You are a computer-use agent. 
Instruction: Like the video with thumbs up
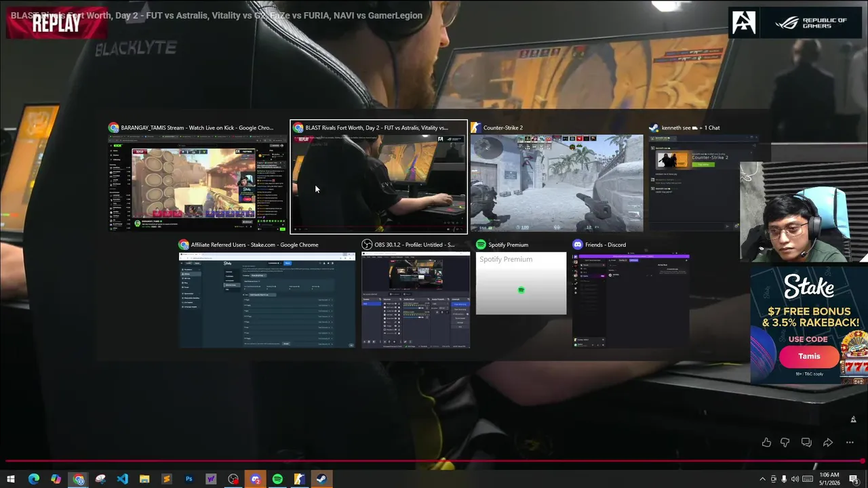pos(766,443)
